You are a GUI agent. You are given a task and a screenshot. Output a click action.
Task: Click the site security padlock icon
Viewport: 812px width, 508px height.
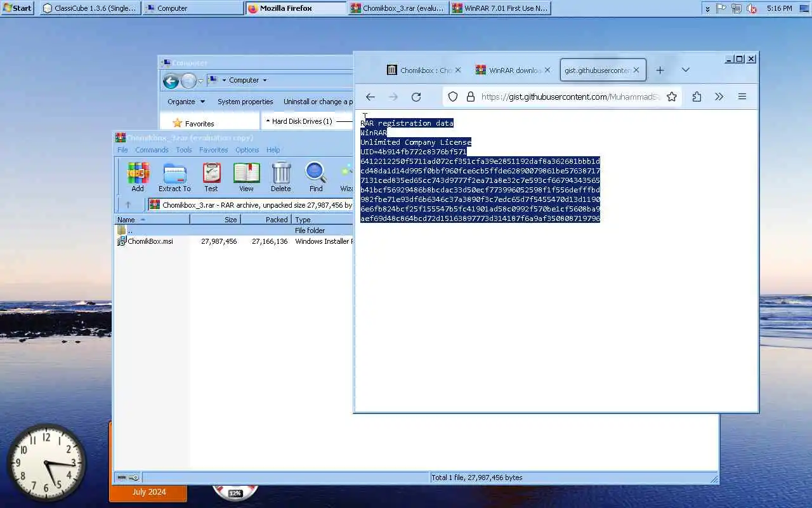pyautogui.click(x=470, y=97)
